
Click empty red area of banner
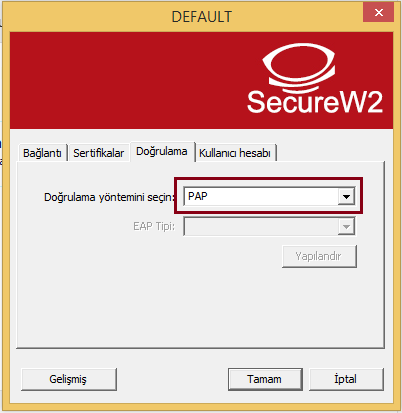tap(117, 80)
